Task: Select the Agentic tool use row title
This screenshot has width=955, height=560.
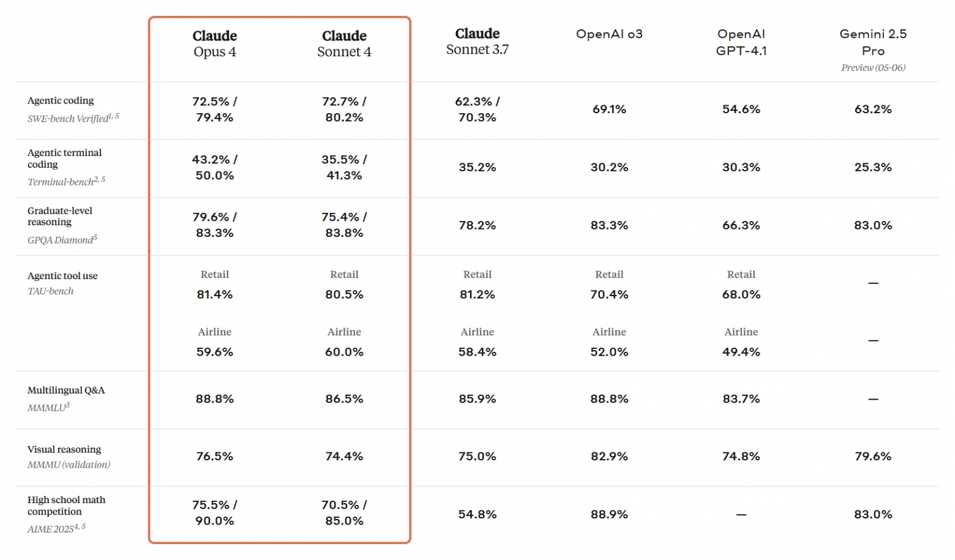Action: [62, 276]
